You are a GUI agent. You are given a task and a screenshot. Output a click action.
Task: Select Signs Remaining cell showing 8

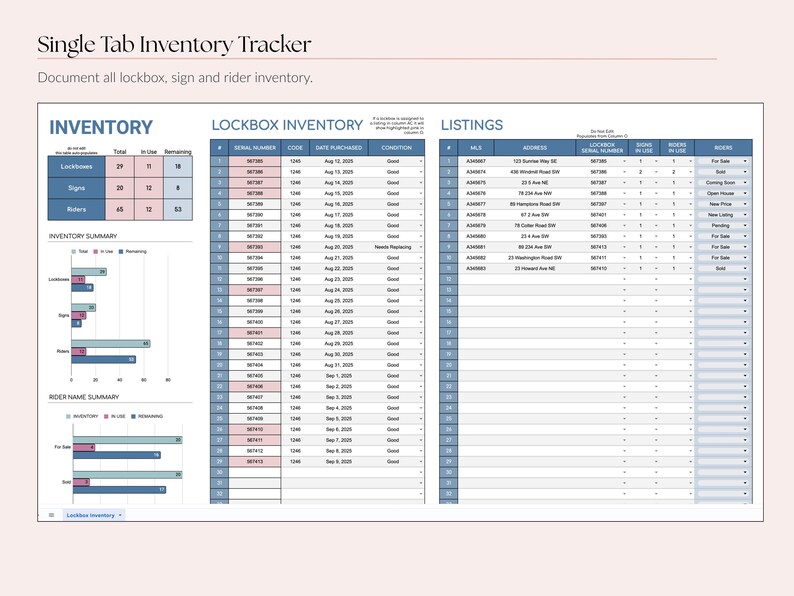178,188
